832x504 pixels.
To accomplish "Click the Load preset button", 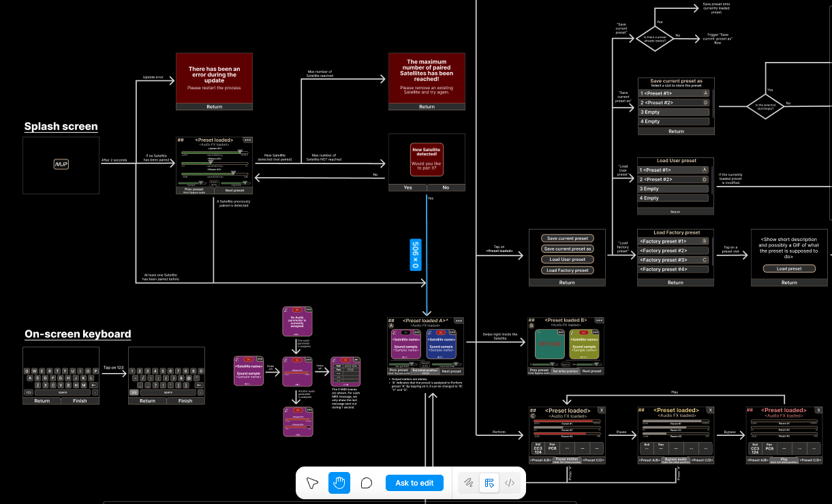I will [789, 268].
